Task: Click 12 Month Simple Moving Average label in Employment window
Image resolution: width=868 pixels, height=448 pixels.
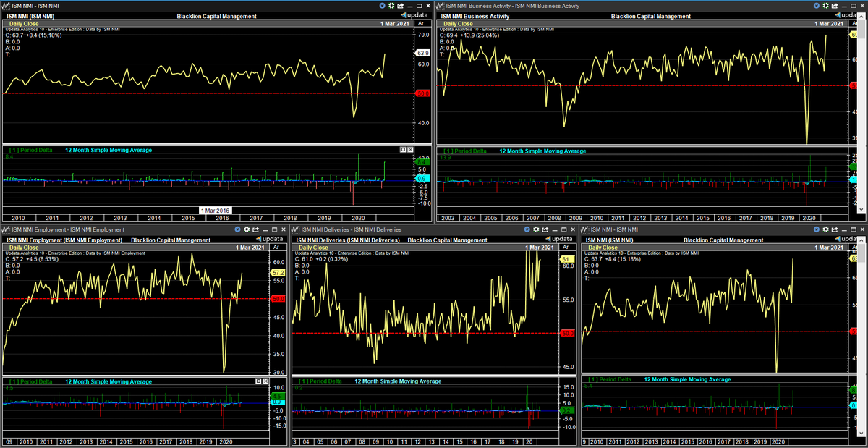Action: 109,381
